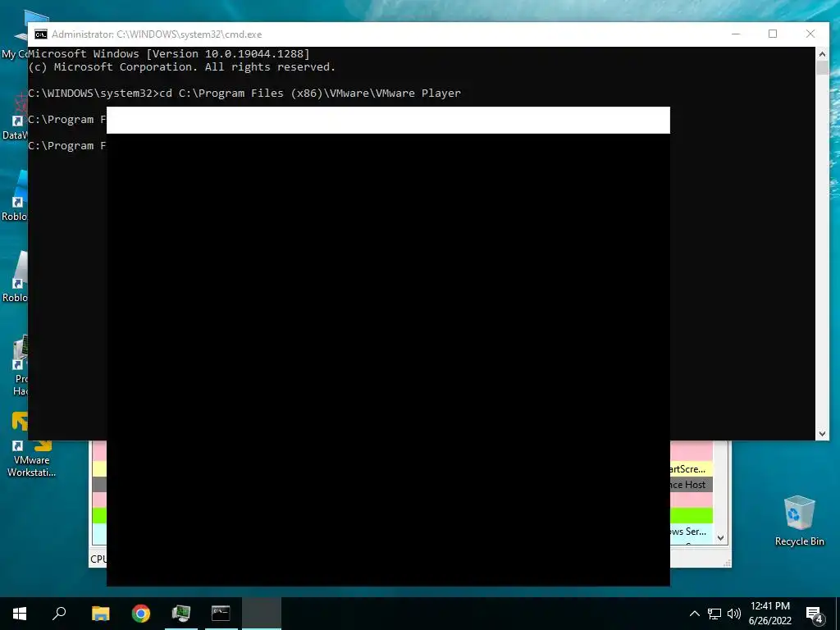Maximize the Administrator cmd.exe window
Image resolution: width=840 pixels, height=630 pixels.
tap(773, 34)
